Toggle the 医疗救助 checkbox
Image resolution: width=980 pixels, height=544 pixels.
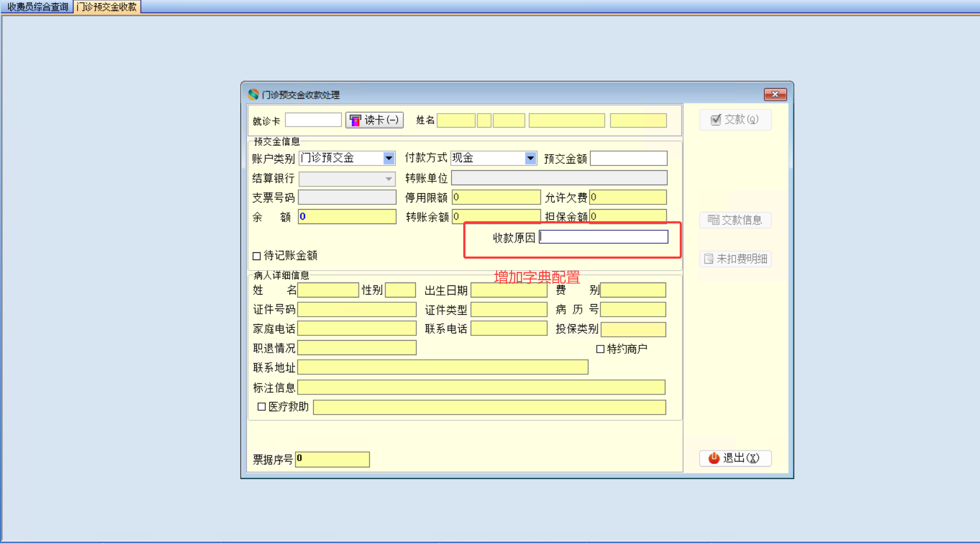pyautogui.click(x=262, y=407)
